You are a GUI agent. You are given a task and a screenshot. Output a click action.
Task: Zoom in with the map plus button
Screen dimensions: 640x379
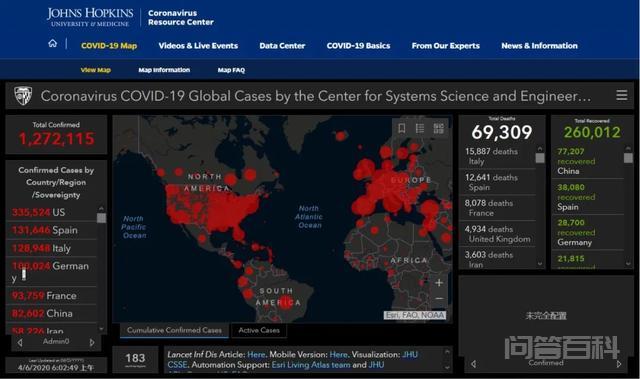point(439,283)
